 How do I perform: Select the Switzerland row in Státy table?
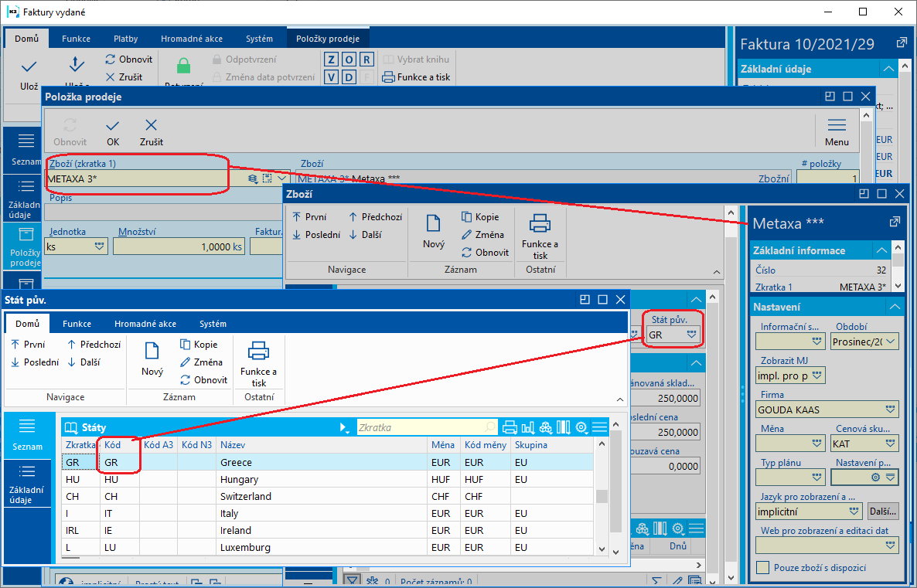[x=328, y=496]
